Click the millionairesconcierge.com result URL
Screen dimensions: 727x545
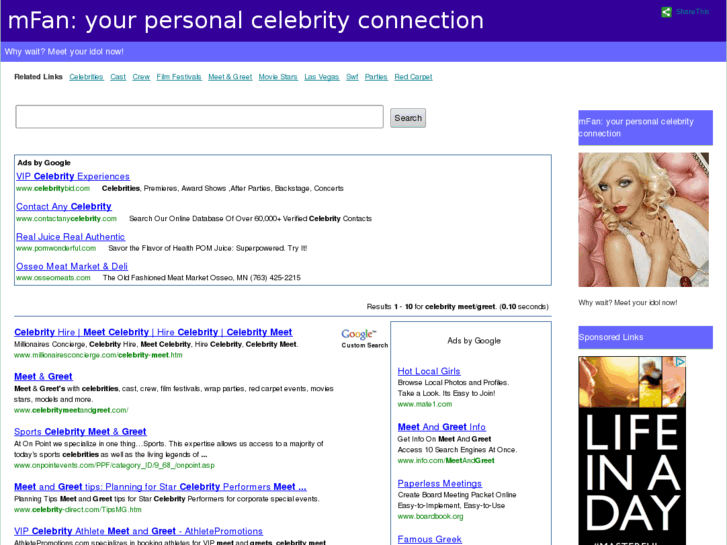(x=98, y=355)
